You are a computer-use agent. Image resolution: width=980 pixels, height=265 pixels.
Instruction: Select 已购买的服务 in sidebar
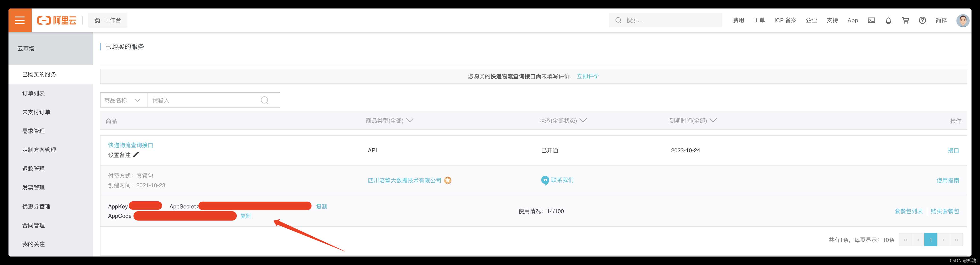[x=50, y=75]
